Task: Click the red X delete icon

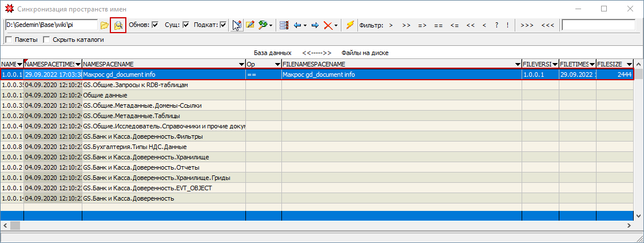Action: (328, 25)
